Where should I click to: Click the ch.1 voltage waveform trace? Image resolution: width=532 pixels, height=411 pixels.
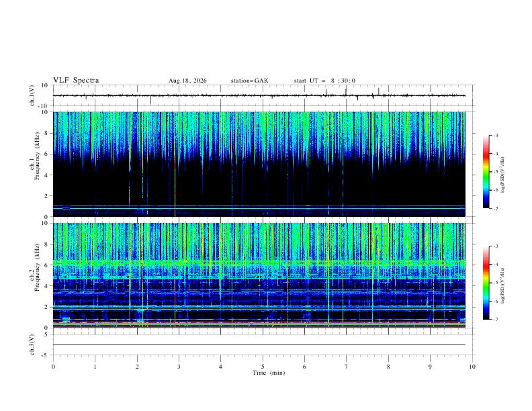(259, 95)
